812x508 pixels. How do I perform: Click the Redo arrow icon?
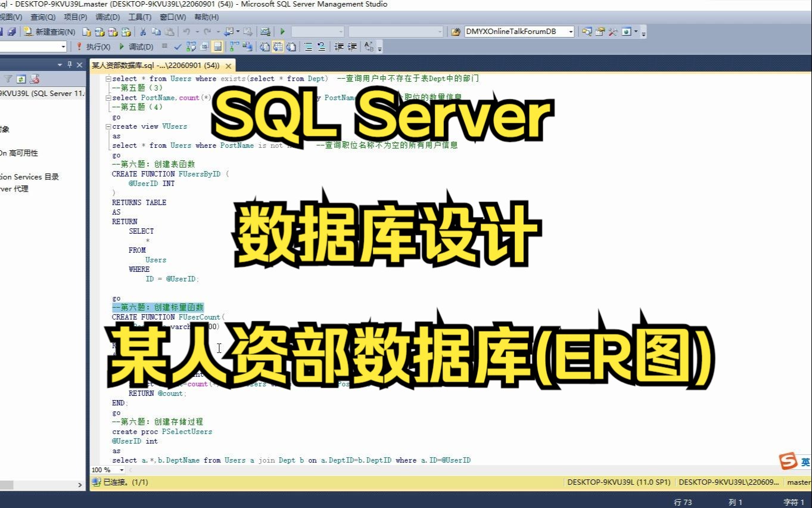coord(207,32)
